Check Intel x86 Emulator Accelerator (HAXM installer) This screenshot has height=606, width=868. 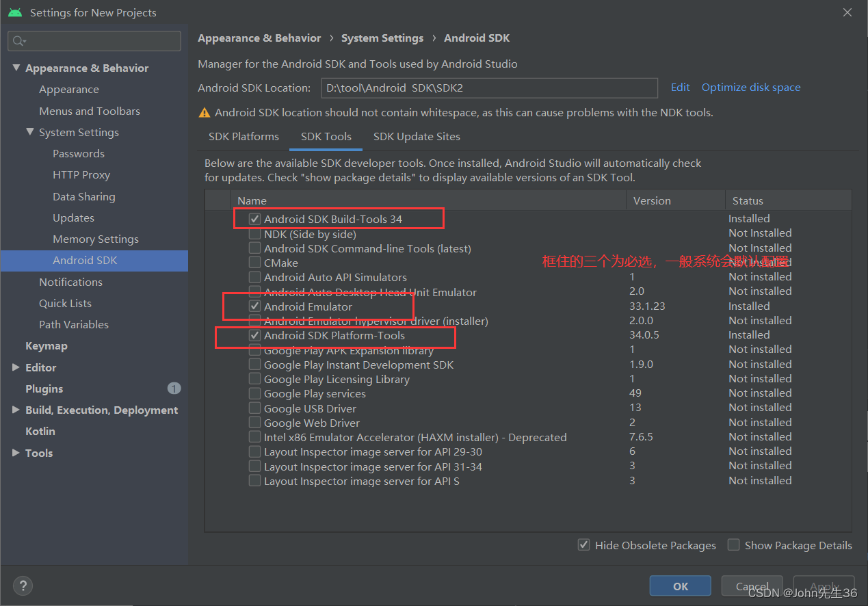click(254, 437)
